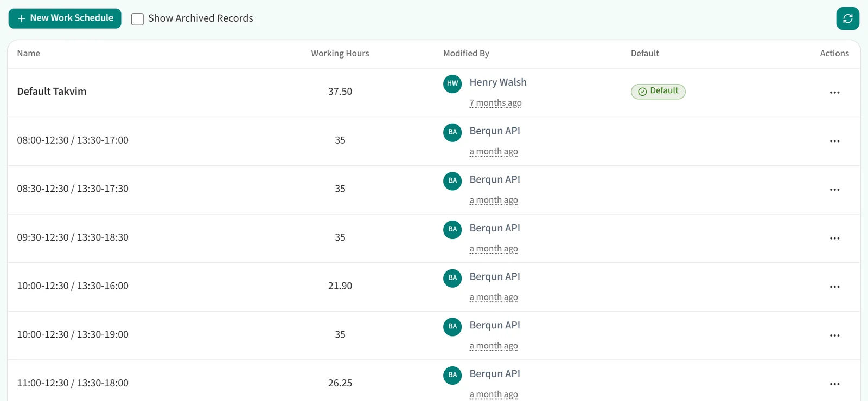Open actions menu for 10:00-12:30 / 13:30-19:00 schedule
Screen dimensions: 868x401
pyautogui.click(x=834, y=335)
